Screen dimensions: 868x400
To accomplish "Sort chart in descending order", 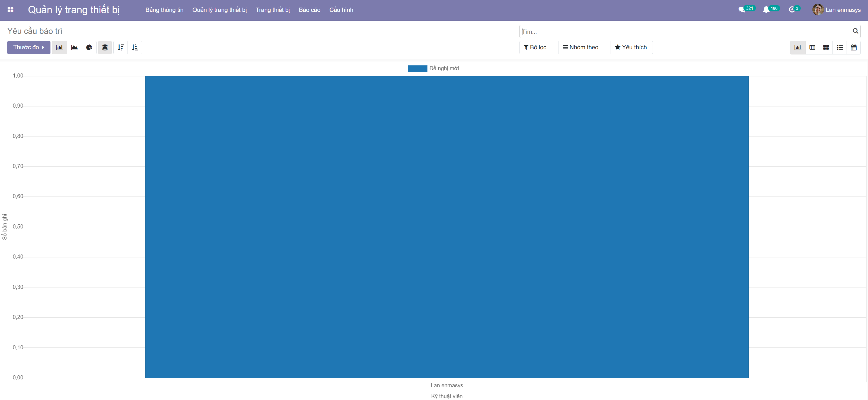I will (x=121, y=47).
